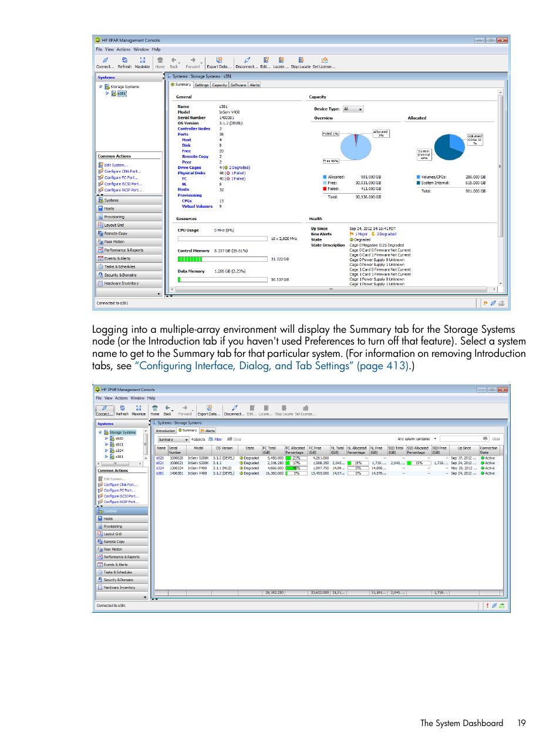Switch to Alerts tab in lower console
This screenshot has width=560, height=746.
pyautogui.click(x=208, y=431)
